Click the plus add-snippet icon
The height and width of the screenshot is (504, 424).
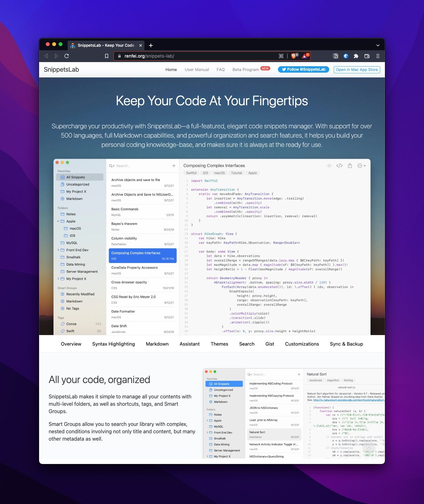(x=174, y=166)
